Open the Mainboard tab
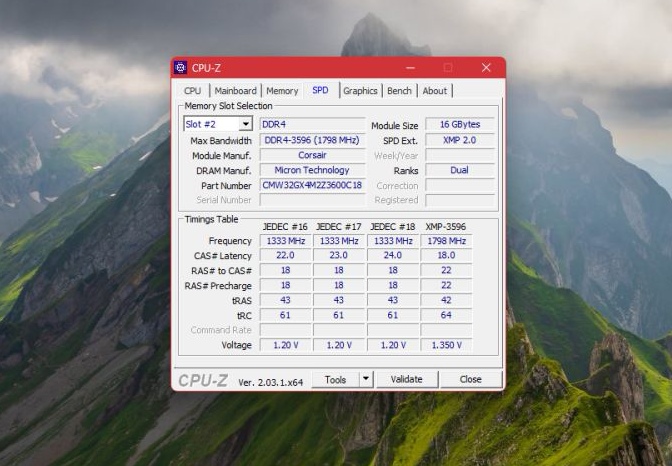 [x=235, y=91]
